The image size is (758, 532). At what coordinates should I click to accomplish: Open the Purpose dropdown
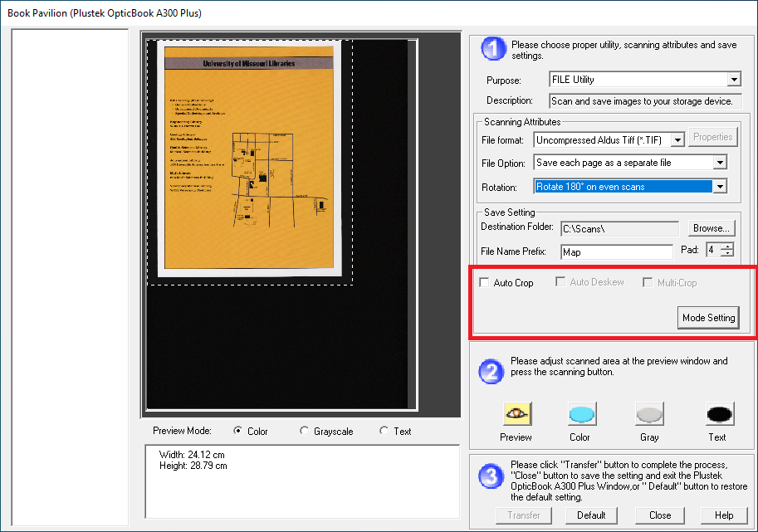[733, 80]
